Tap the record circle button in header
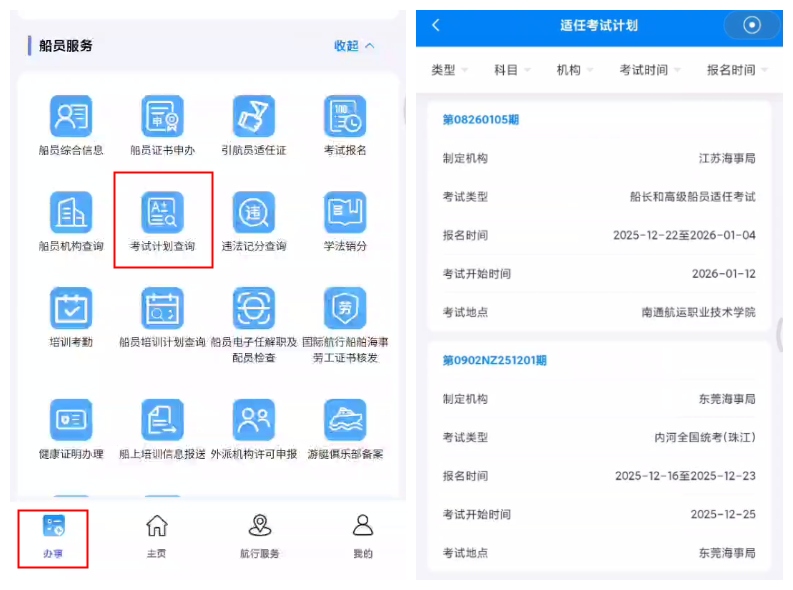Viewport: 793px width, 590px height. (753, 25)
